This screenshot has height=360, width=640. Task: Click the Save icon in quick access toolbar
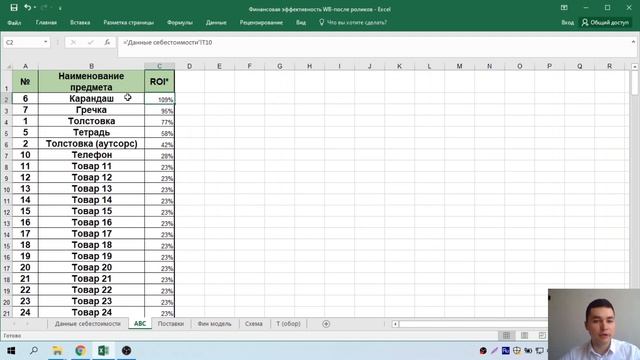(14, 8)
